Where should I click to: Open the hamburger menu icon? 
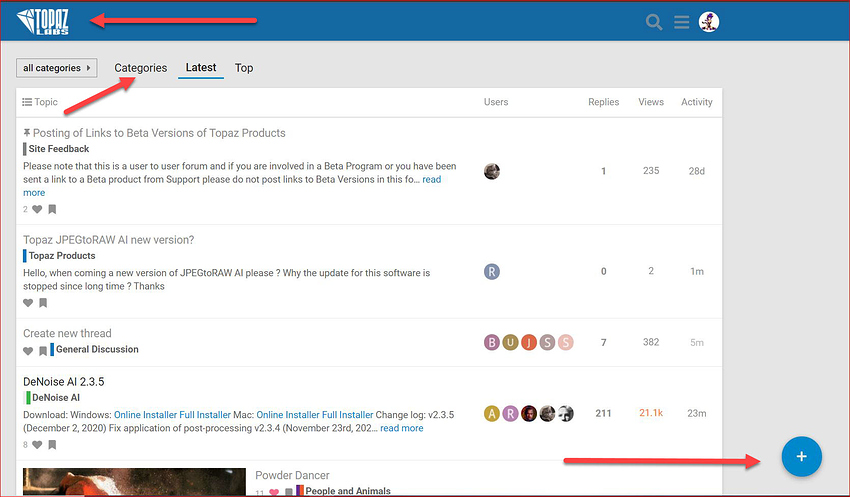click(x=681, y=22)
